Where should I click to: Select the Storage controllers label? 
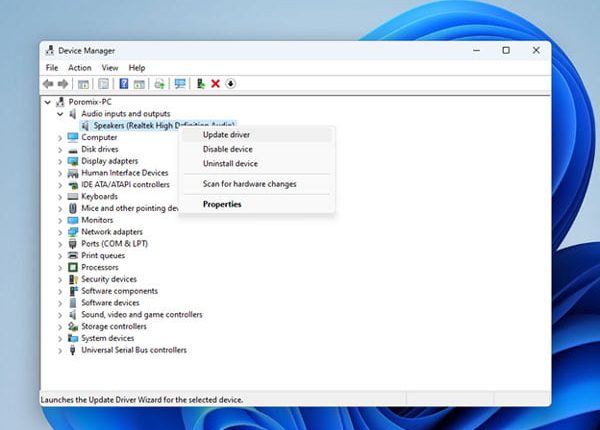click(114, 326)
